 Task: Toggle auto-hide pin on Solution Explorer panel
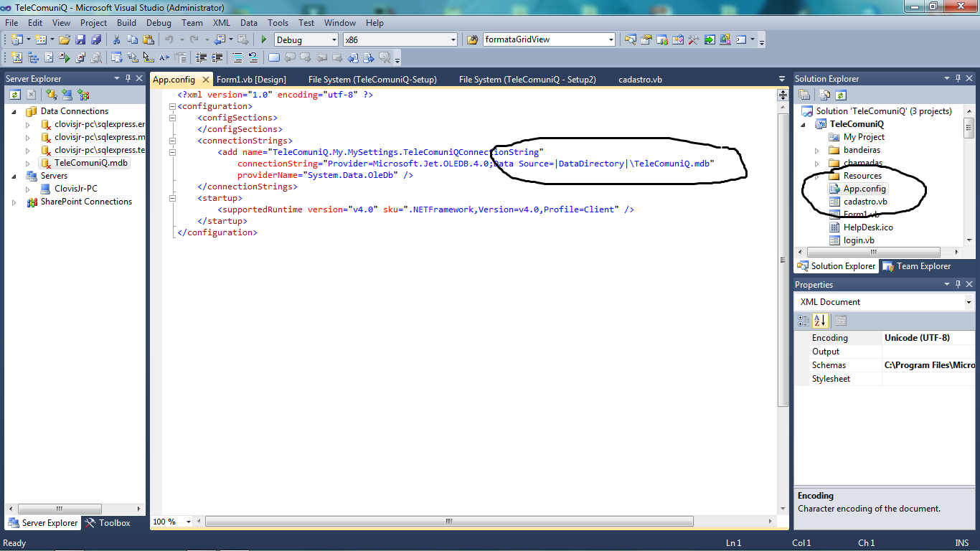957,78
